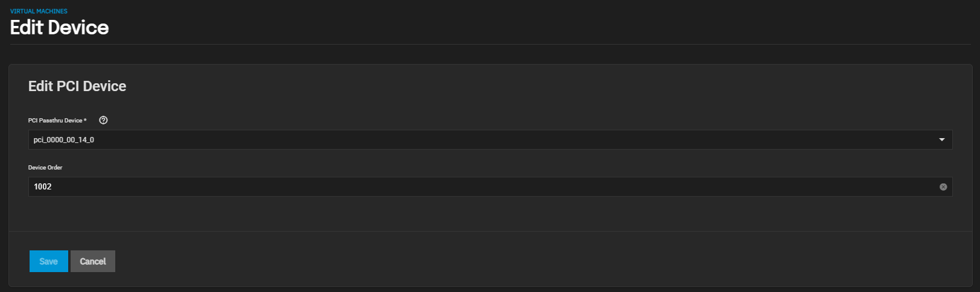Screen dimensions: 980x292
Task: Click the Edit Device page title
Action: pyautogui.click(x=59, y=28)
